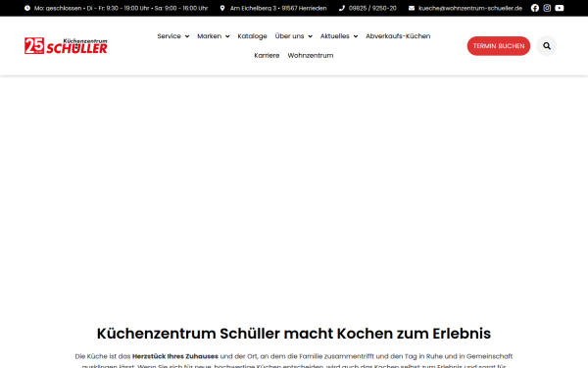The width and height of the screenshot is (588, 368).
Task: Expand the Service menu chevron
Action: [187, 36]
